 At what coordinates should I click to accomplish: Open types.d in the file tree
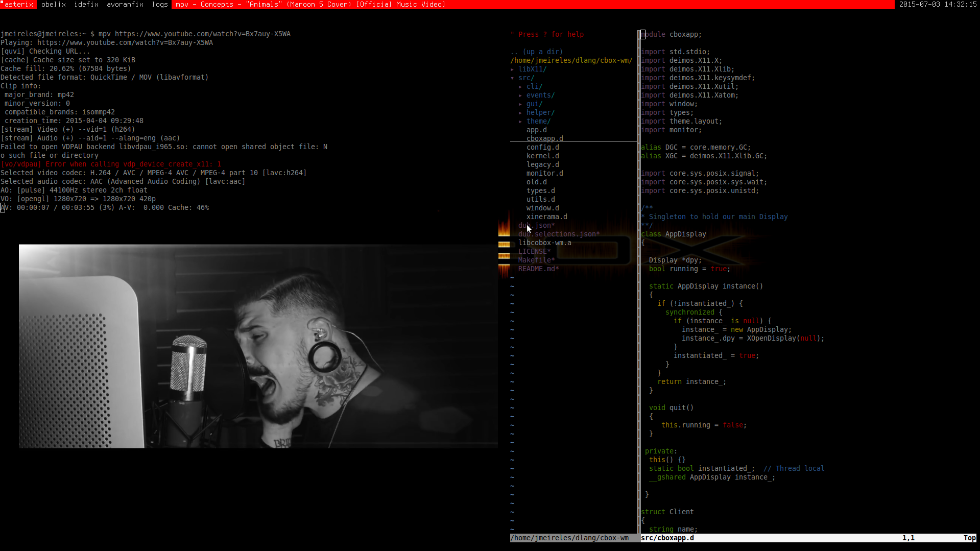541,191
